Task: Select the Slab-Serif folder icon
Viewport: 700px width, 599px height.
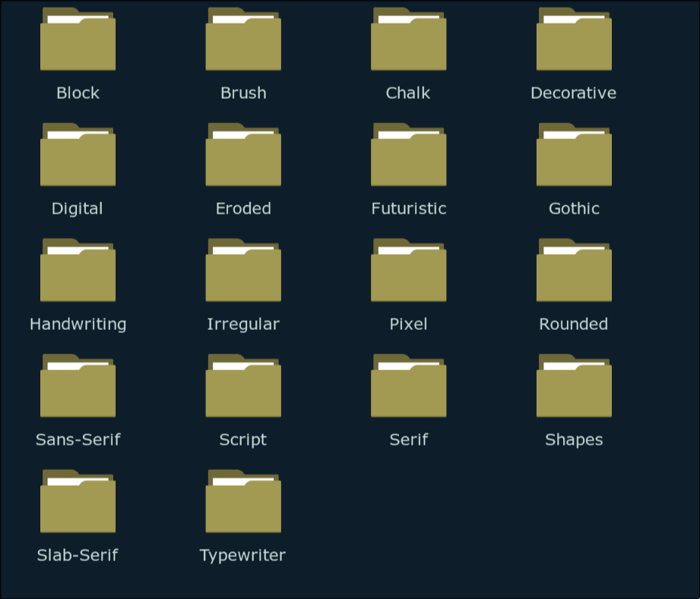Action: click(78, 501)
